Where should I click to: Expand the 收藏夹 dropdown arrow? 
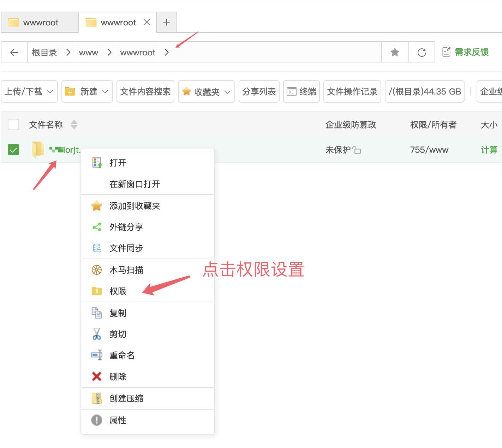tap(227, 92)
